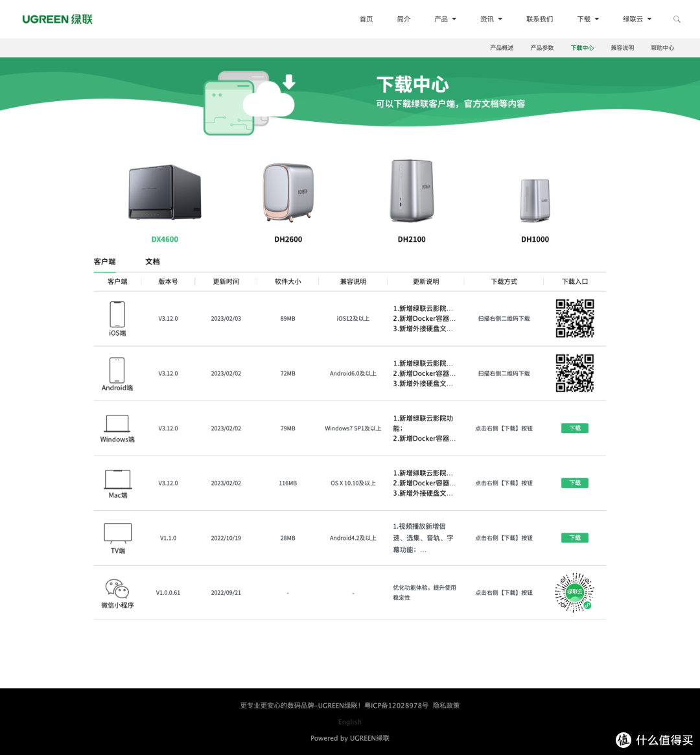Select 下载中心 in sub-navigation
The image size is (700, 755).
(x=582, y=48)
